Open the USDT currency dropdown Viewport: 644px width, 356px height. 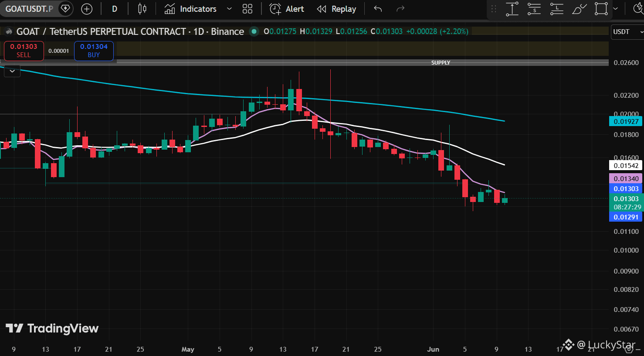(627, 31)
